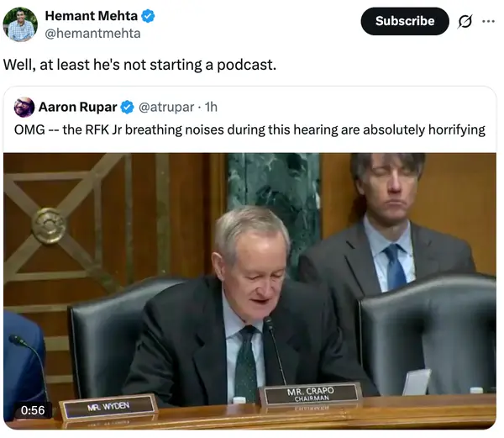
Task: Click the MR. WYDEN nameplate in video
Action: point(108,407)
